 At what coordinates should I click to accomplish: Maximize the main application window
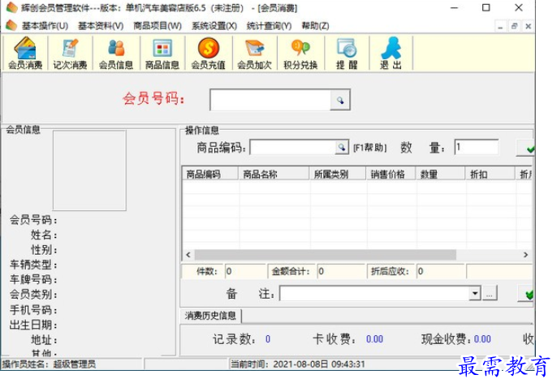click(x=486, y=7)
